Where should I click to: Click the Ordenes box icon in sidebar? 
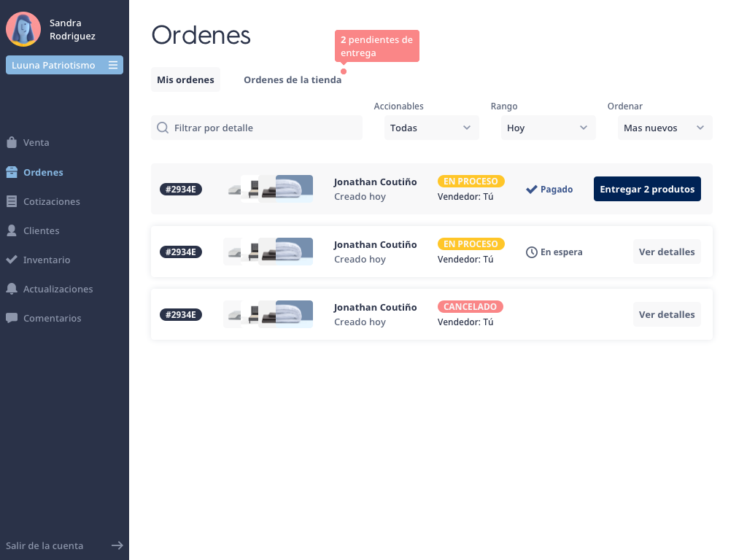point(12,172)
